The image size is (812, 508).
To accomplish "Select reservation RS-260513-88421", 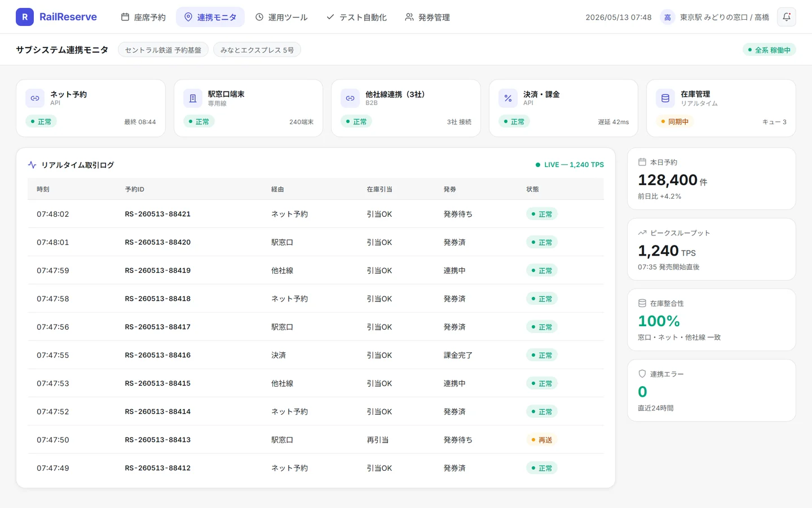I will click(158, 214).
